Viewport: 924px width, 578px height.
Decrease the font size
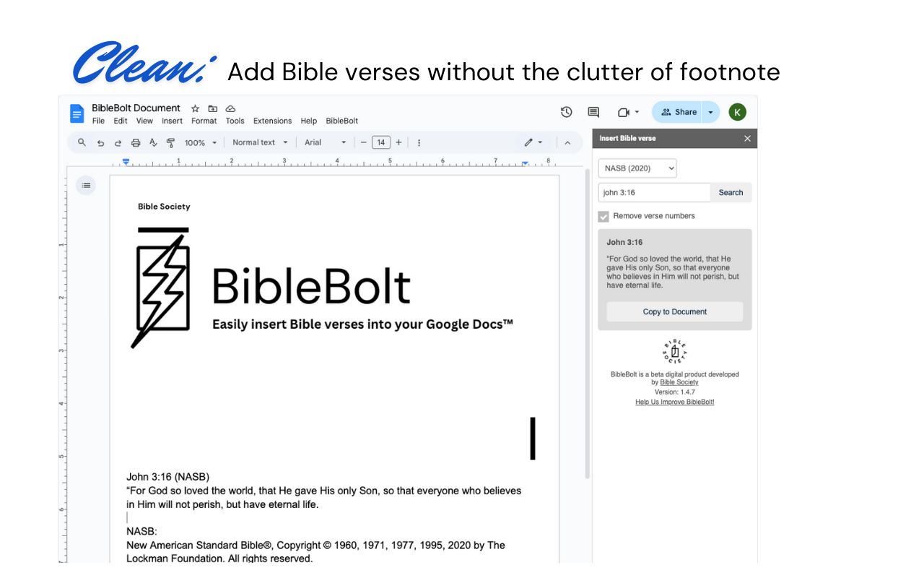click(363, 142)
